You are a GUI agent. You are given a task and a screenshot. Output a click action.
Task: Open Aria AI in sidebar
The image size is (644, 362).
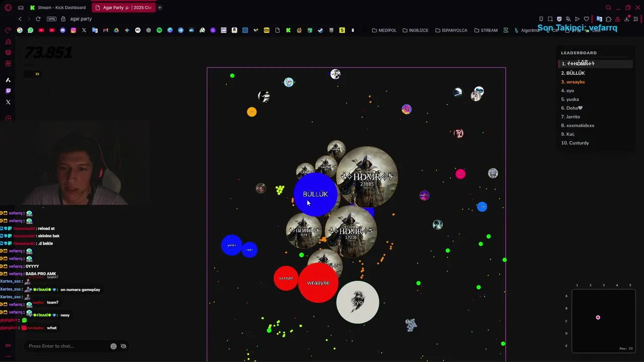8,80
